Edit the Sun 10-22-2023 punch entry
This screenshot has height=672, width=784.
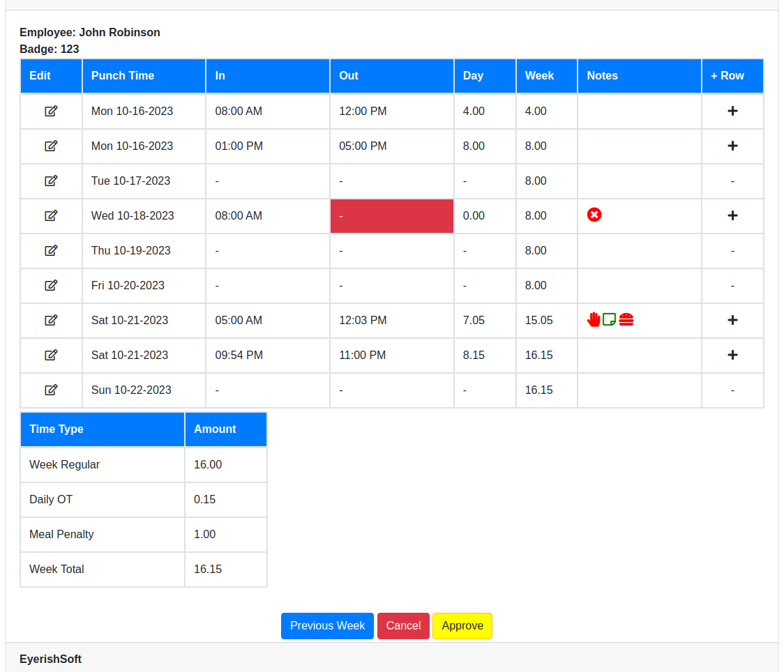tap(51, 390)
